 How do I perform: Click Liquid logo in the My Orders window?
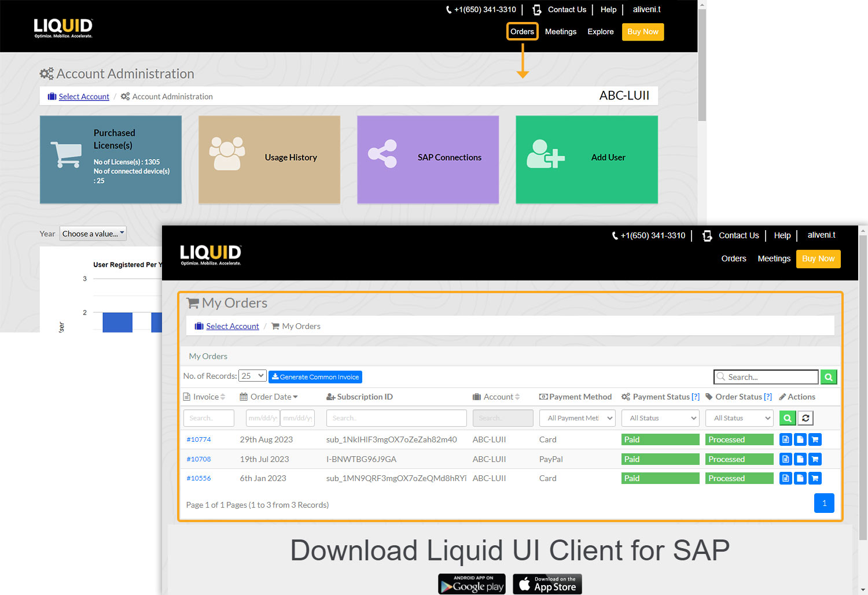211,254
